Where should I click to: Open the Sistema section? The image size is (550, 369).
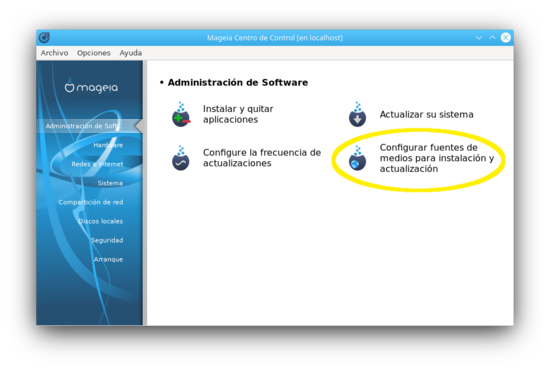[x=110, y=183]
